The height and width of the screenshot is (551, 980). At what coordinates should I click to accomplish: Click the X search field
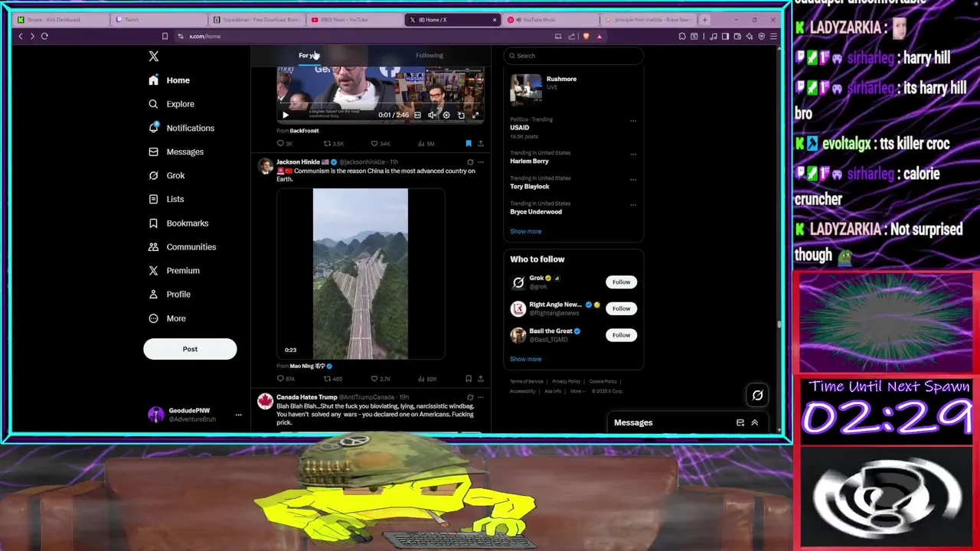point(573,56)
